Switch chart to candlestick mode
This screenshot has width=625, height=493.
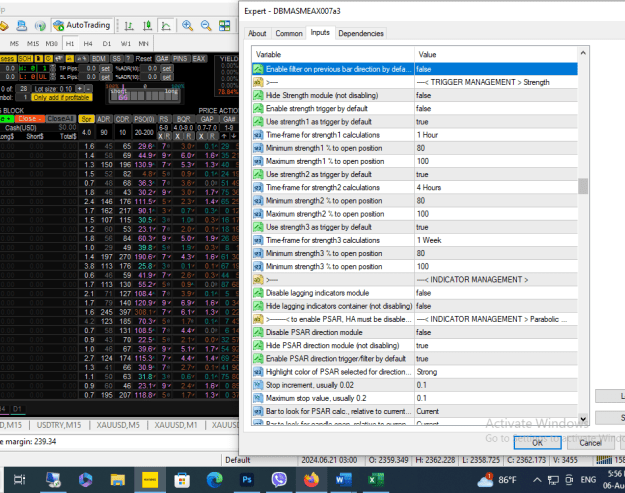click(x=147, y=26)
